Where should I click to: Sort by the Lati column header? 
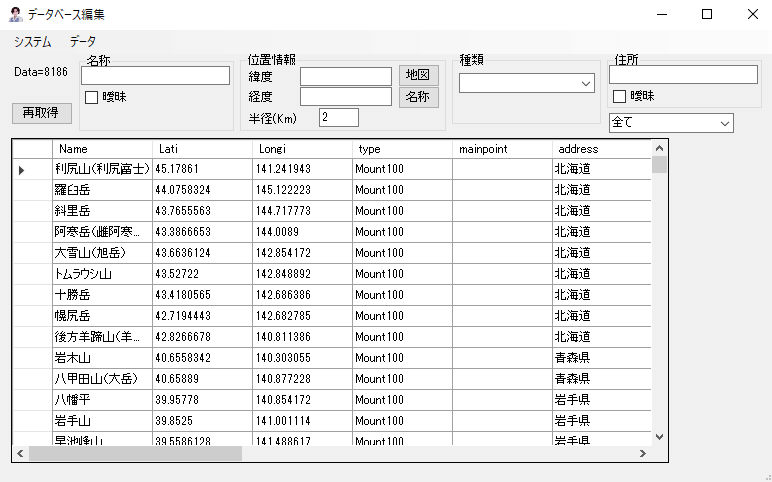pos(202,149)
